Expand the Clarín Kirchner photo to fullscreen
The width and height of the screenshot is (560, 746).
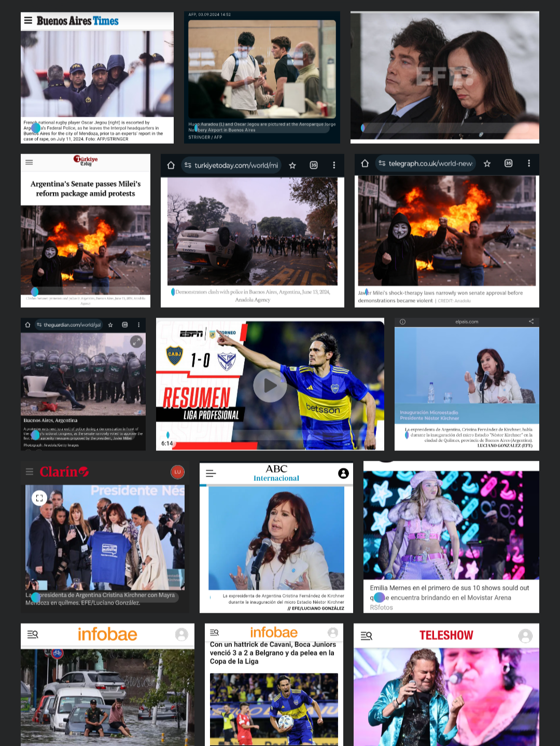[40, 498]
